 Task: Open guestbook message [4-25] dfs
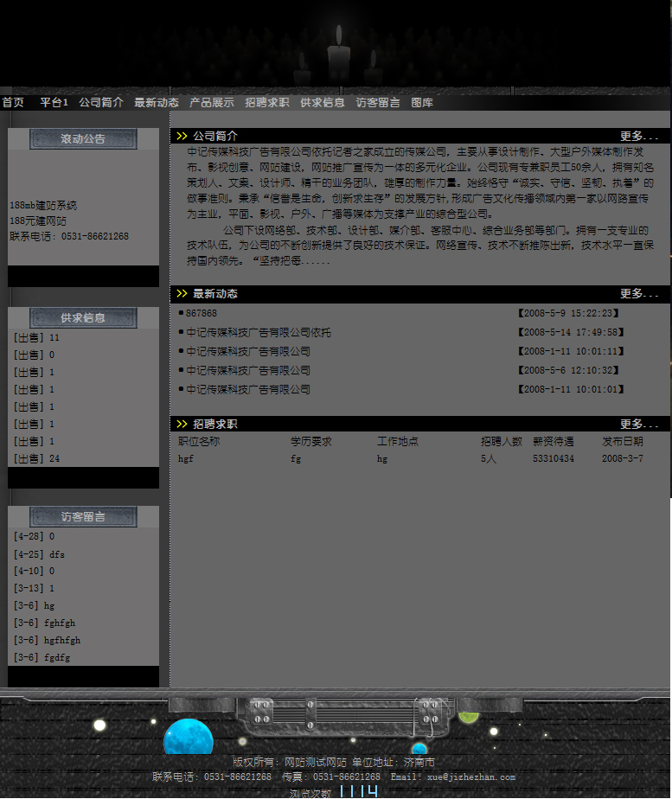pyautogui.click(x=40, y=553)
